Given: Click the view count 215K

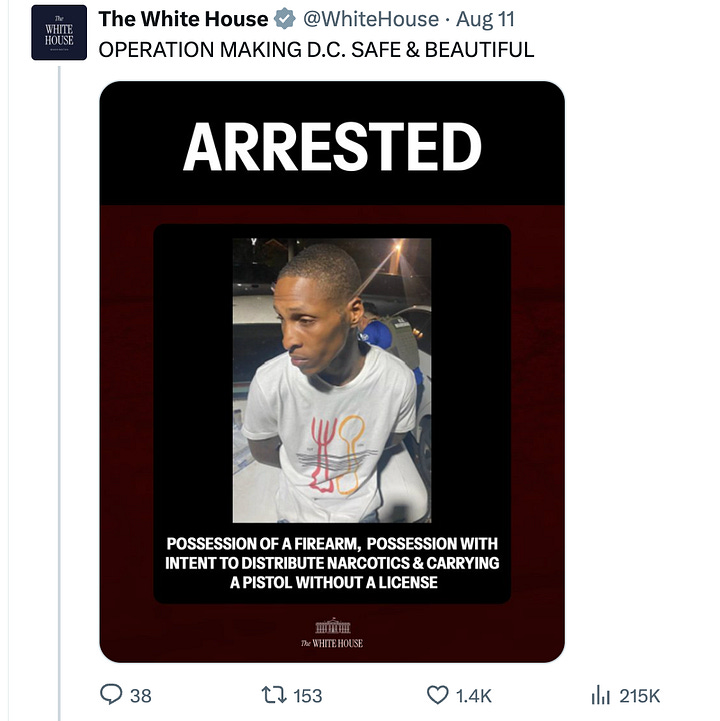Looking at the screenshot, I should click(x=640, y=696).
